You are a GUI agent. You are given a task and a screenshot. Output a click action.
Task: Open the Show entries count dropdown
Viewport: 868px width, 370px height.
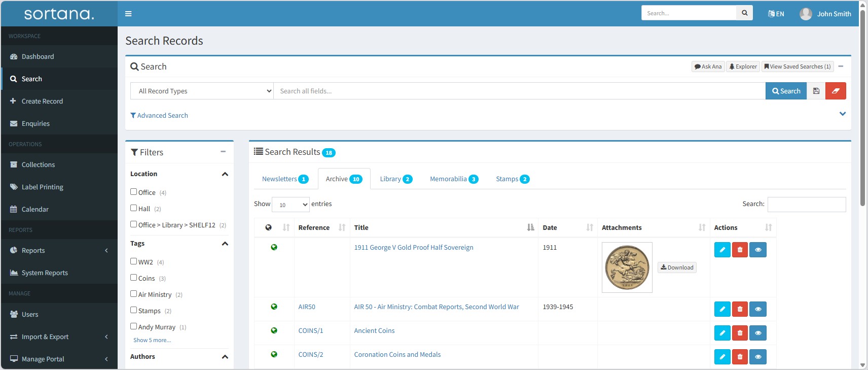[291, 205]
